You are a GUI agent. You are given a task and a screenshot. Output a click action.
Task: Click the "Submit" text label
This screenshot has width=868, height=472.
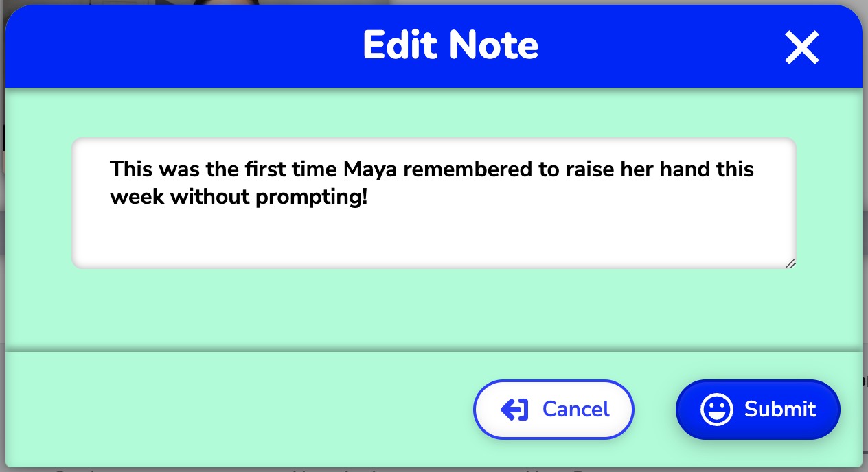[780, 410]
